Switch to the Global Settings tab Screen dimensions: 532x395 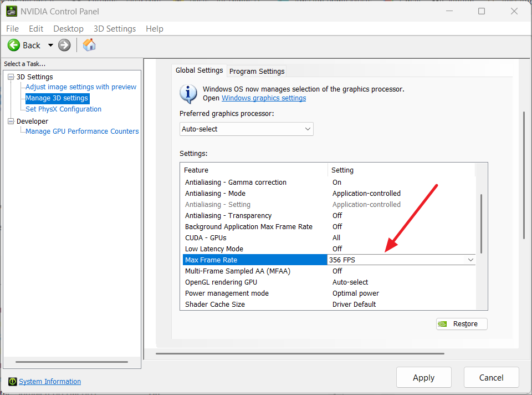click(199, 70)
